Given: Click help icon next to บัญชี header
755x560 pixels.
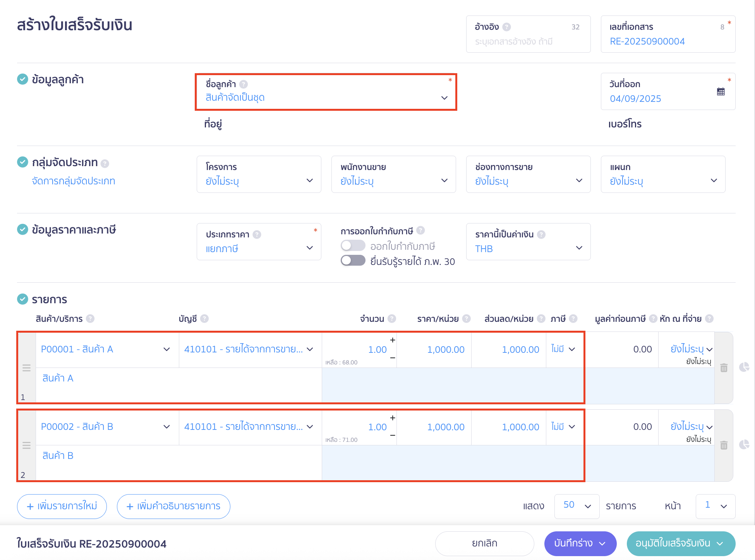Looking at the screenshot, I should 204,318.
